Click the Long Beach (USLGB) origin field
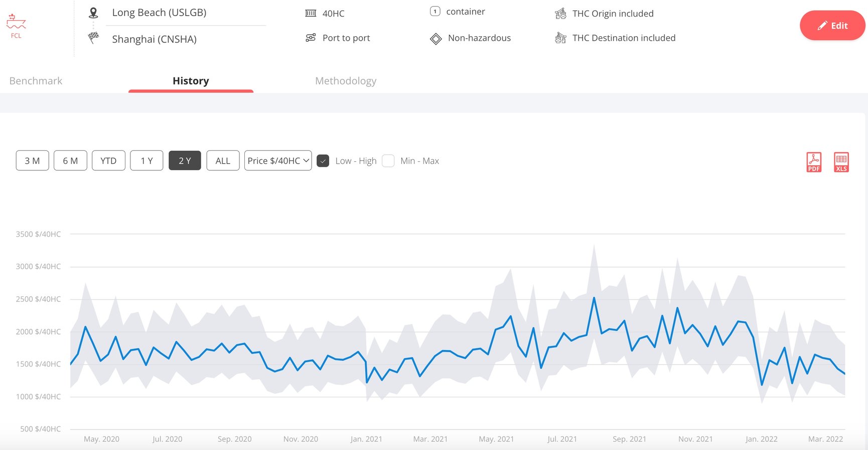This screenshot has height=450, width=868. [x=186, y=13]
